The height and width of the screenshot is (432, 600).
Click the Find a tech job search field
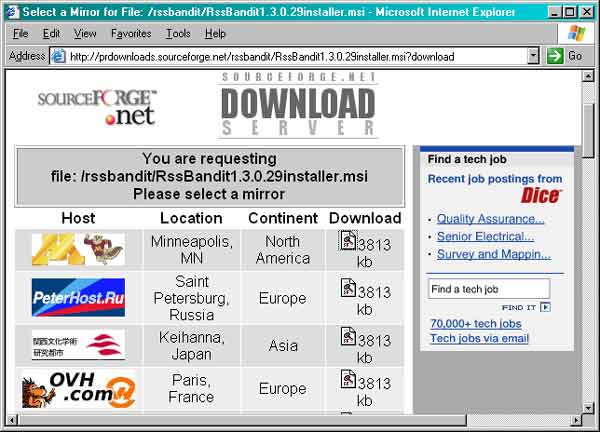point(488,289)
